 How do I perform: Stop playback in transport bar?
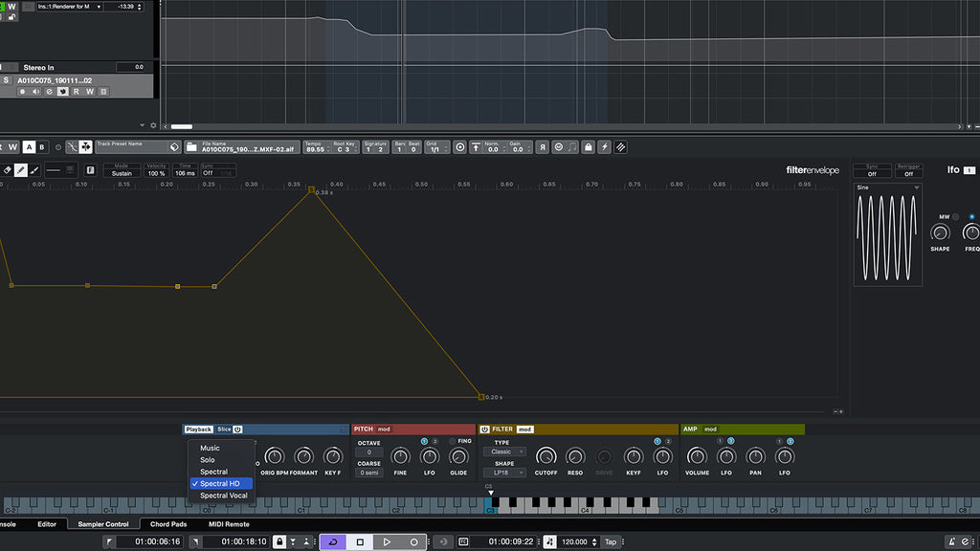click(360, 542)
